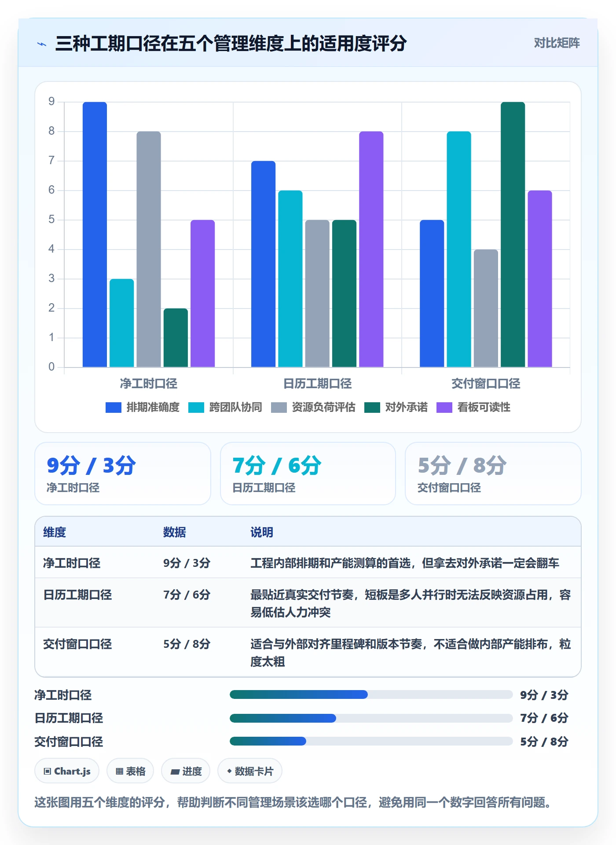
Task: Toggle the 资源负荷评估 legend label
Action: pos(323,408)
